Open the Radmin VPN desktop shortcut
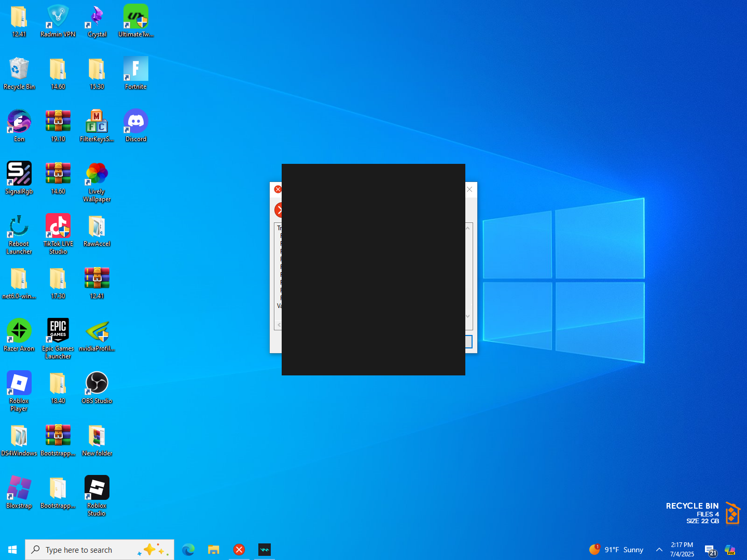 [58, 18]
